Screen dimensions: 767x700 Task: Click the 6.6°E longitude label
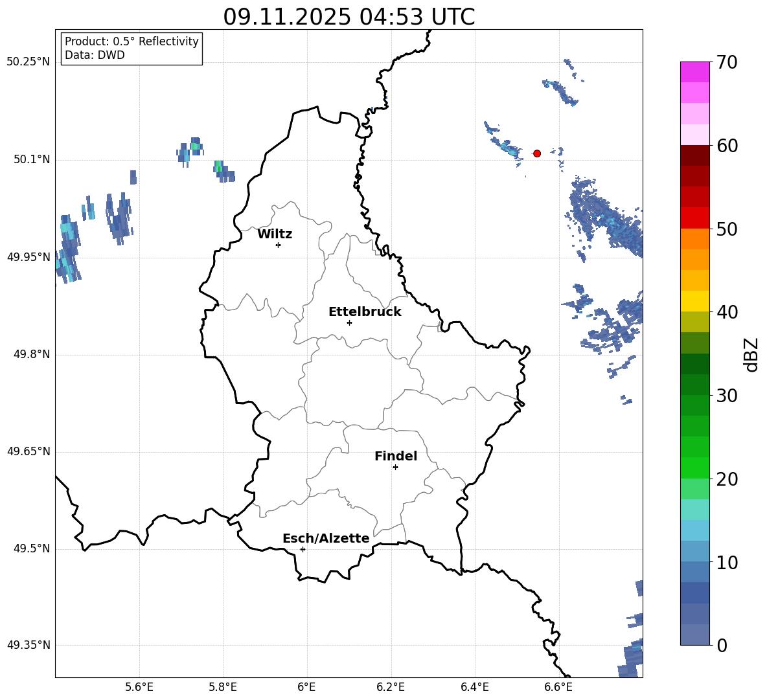[x=558, y=687]
